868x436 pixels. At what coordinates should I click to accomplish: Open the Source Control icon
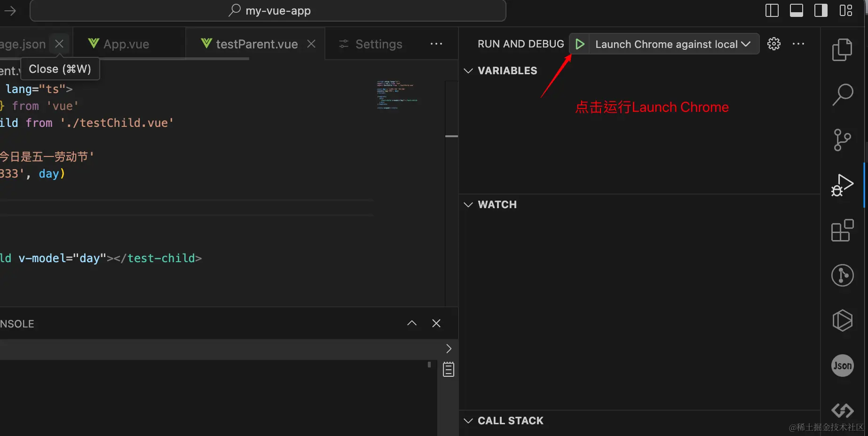(842, 140)
